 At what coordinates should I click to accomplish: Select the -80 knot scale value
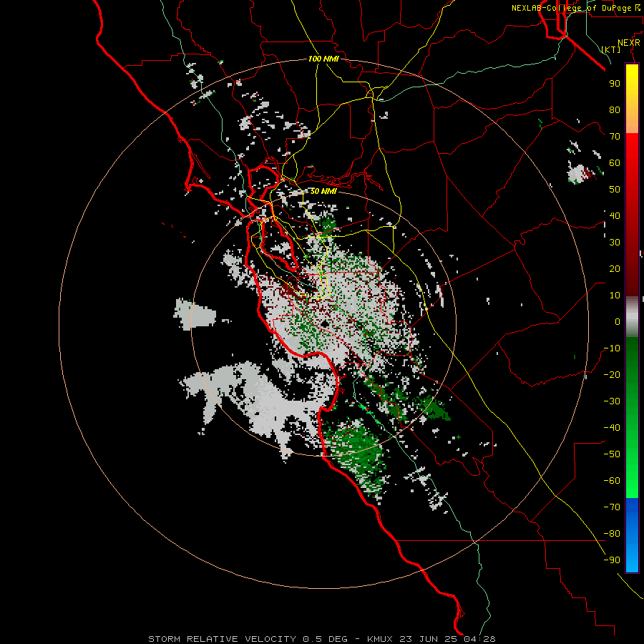(x=612, y=534)
